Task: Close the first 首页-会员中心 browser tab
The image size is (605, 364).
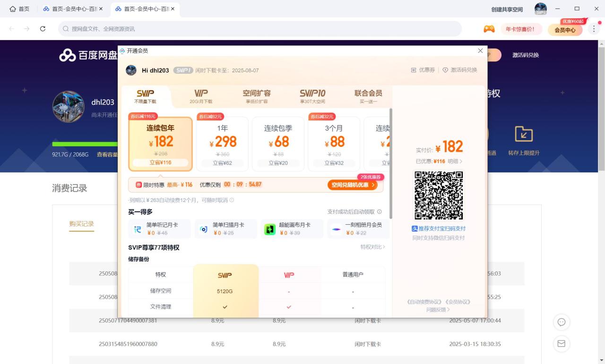Action: coord(101,9)
